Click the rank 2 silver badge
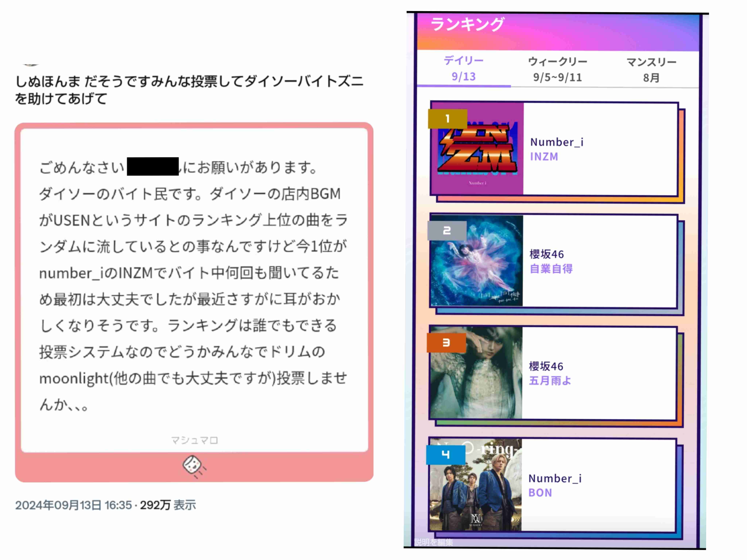The height and width of the screenshot is (560, 747). click(x=447, y=231)
